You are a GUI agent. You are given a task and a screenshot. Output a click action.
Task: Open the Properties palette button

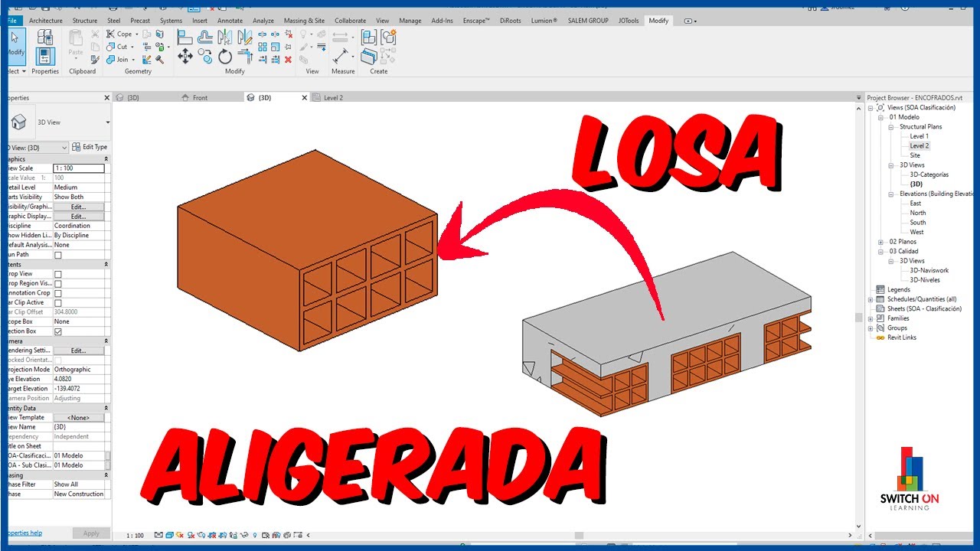tap(45, 56)
